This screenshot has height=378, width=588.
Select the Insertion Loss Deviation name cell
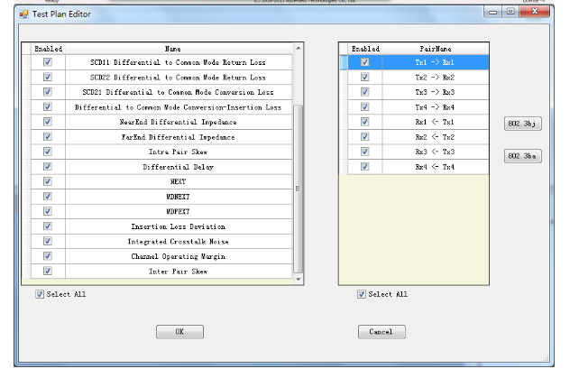(179, 226)
